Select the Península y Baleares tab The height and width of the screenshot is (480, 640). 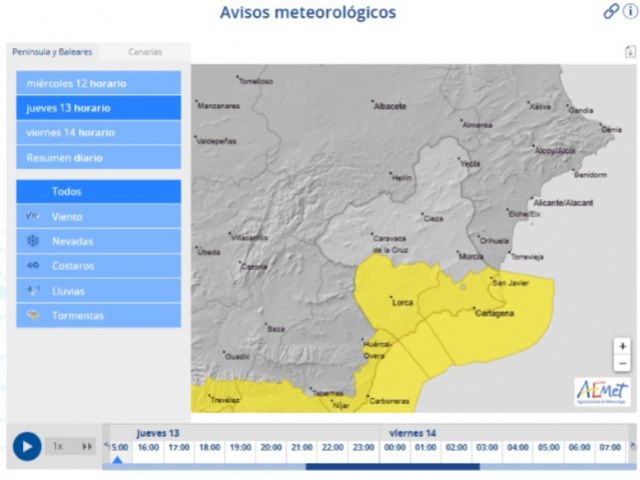[x=52, y=52]
